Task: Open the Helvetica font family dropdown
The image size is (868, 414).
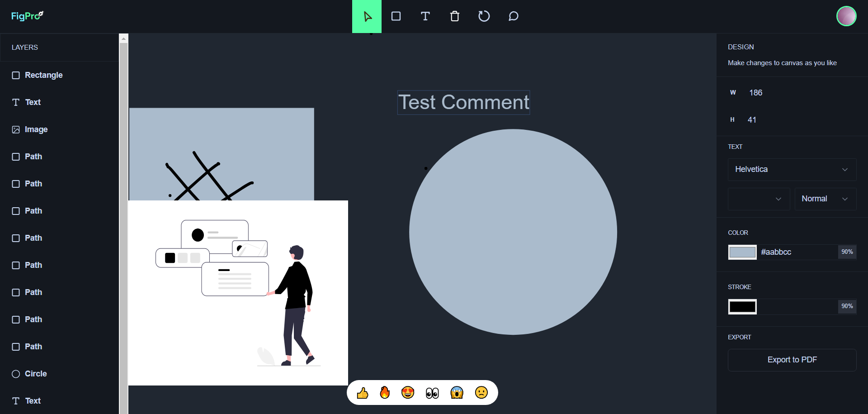Action: (x=792, y=169)
